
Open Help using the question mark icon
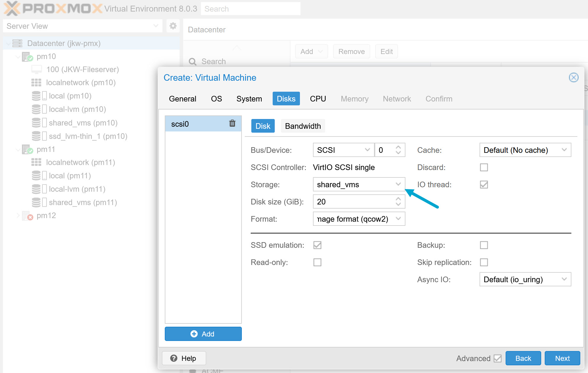click(x=173, y=358)
